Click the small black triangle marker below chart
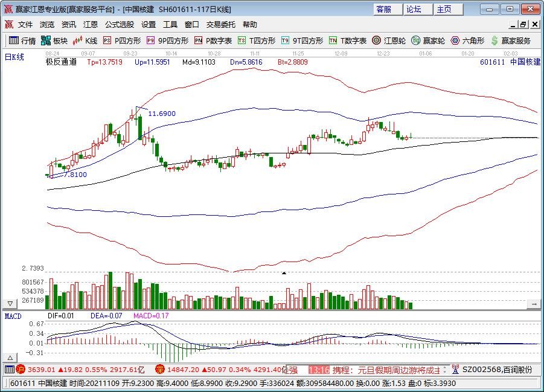 tap(284, 273)
